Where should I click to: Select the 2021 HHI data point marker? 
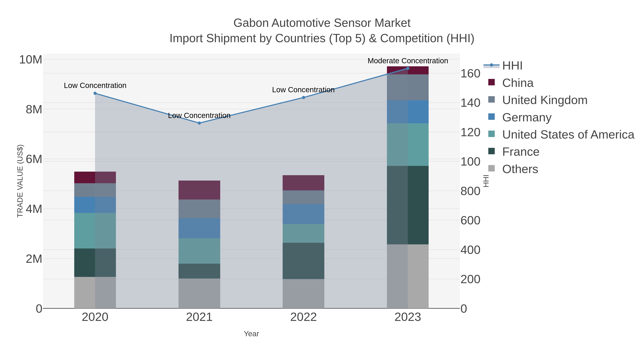click(199, 123)
